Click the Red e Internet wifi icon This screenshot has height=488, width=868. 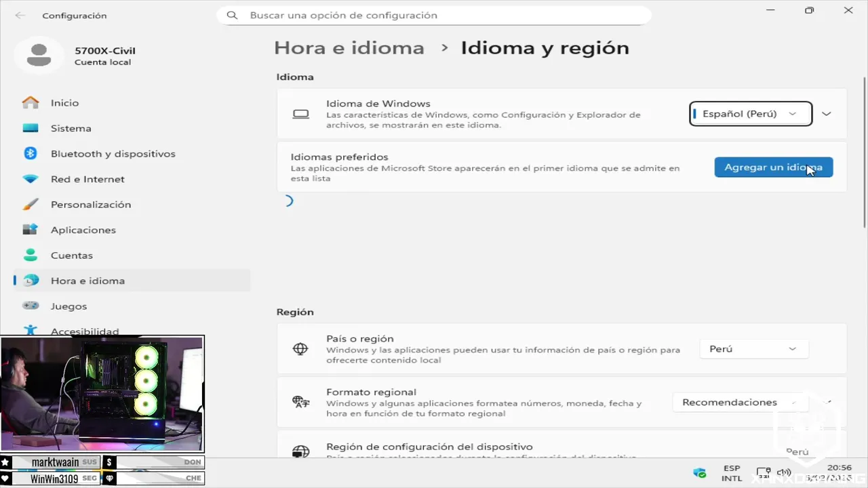(31, 179)
